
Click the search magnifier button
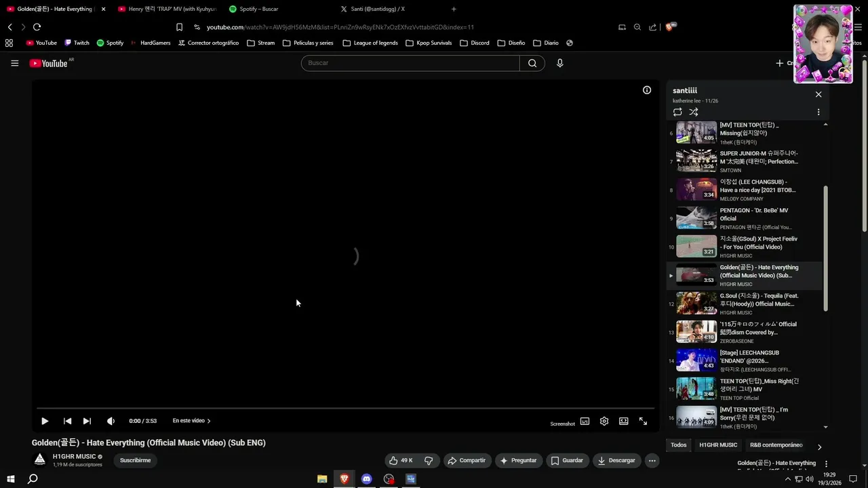pos(532,63)
